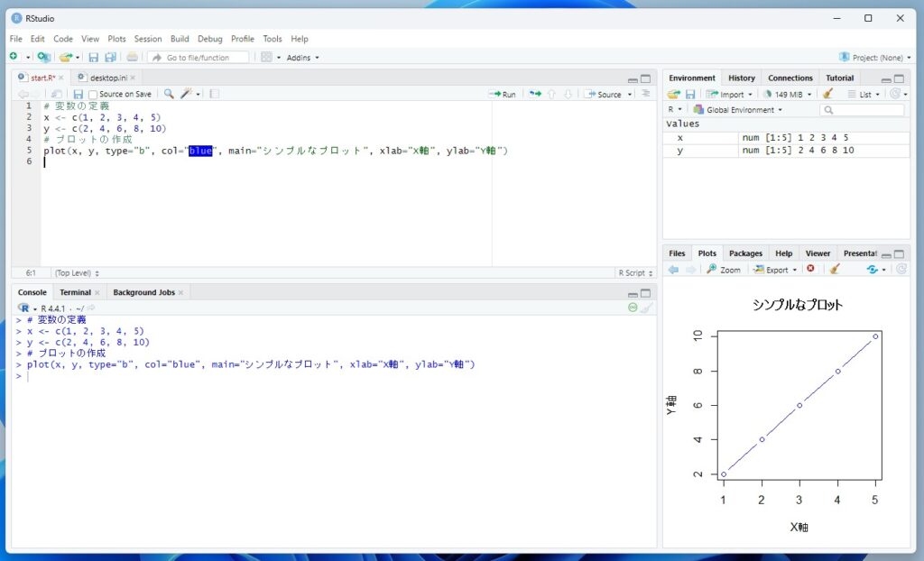The image size is (924, 561).
Task: Open the Global Environment dropdown
Action: pyautogui.click(x=738, y=110)
